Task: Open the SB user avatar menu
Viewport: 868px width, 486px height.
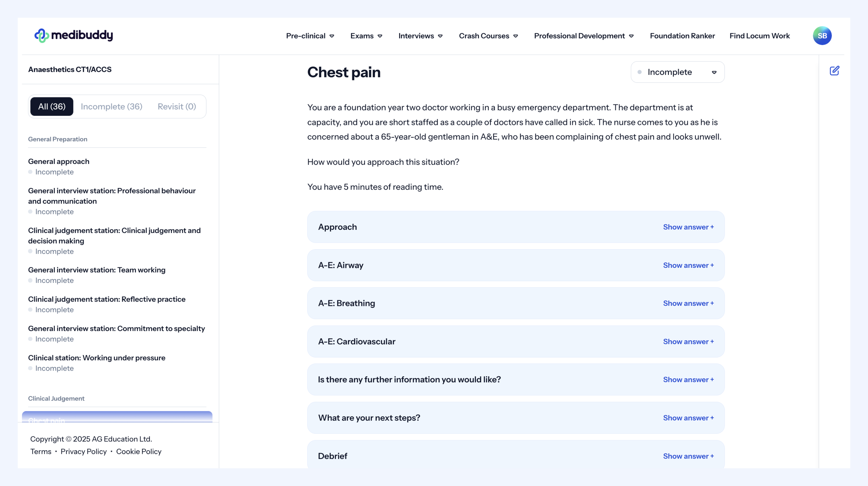Action: coord(822,36)
